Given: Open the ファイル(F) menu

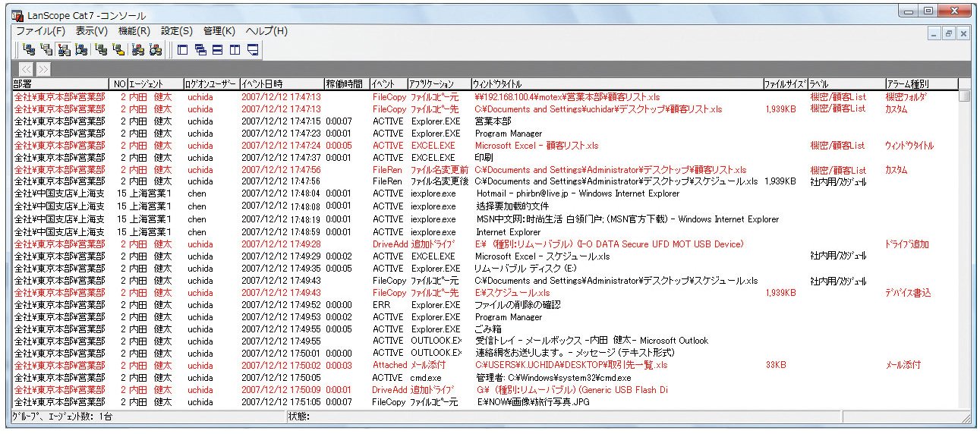Looking at the screenshot, I should [40, 31].
